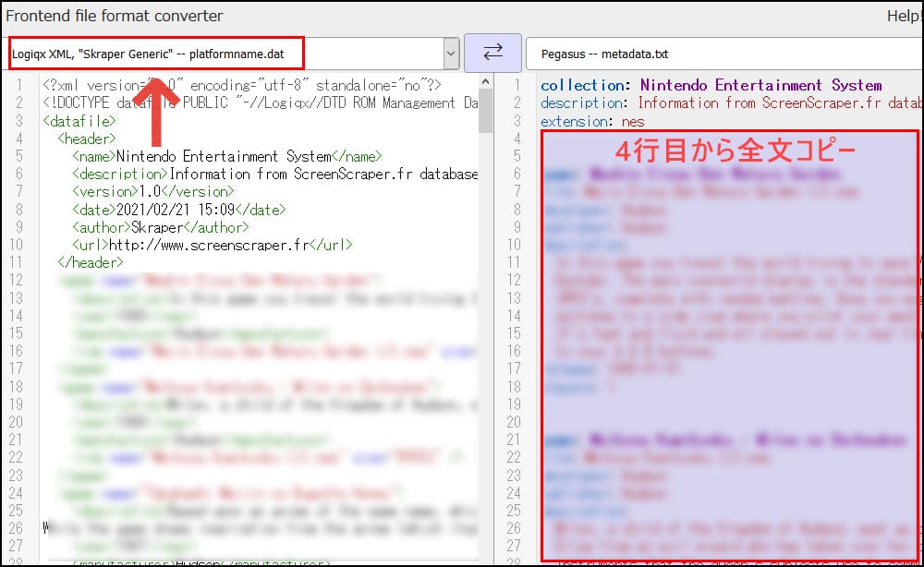The height and width of the screenshot is (567, 924).
Task: Click the '<author>Skraper</author>' line
Action: 160,226
